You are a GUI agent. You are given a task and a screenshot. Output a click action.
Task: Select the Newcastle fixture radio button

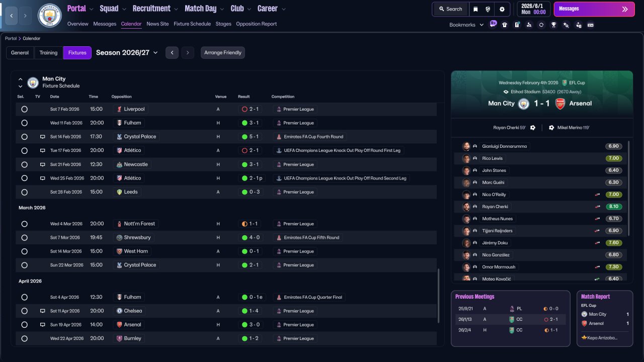(x=24, y=164)
